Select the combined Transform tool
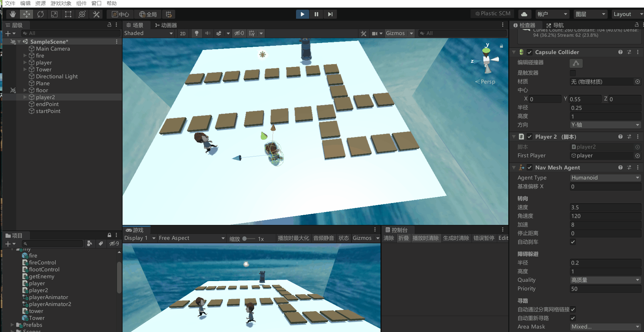 [x=82, y=14]
